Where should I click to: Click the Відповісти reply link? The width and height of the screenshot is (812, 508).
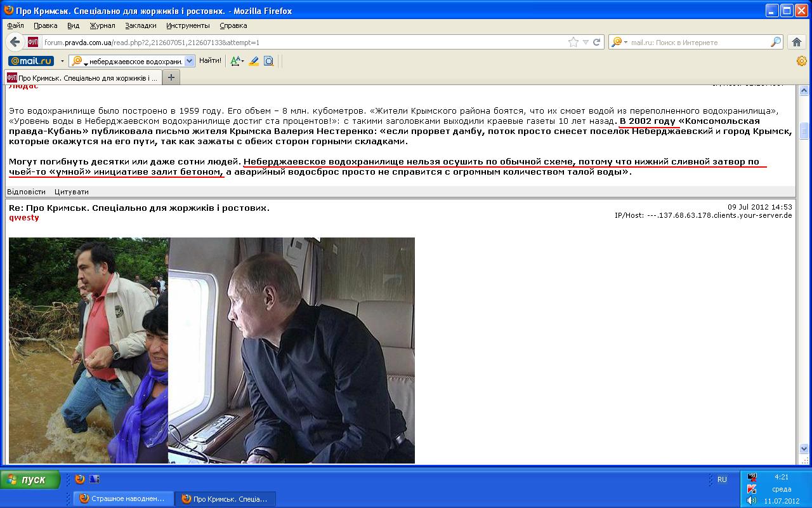pos(26,192)
